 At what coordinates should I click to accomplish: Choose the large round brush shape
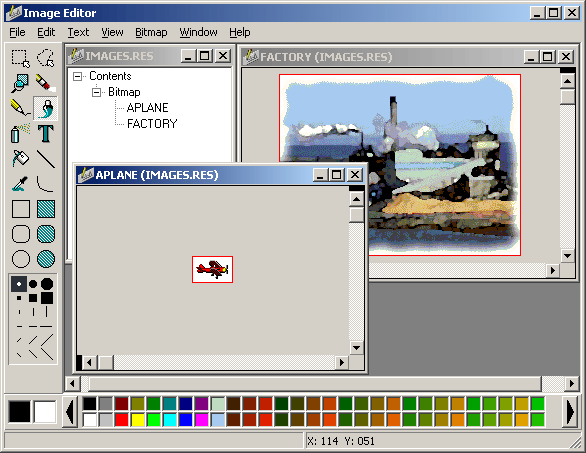click(x=47, y=284)
